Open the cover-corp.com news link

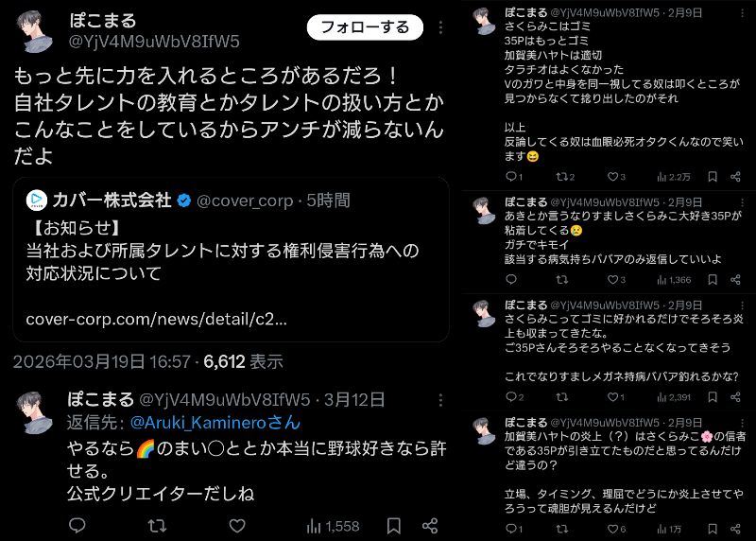(156, 319)
